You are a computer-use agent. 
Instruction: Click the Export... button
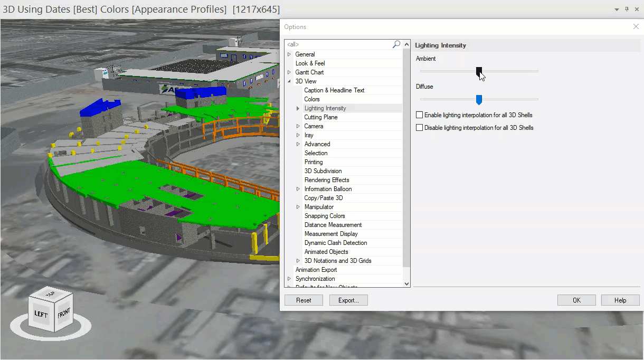click(348, 300)
